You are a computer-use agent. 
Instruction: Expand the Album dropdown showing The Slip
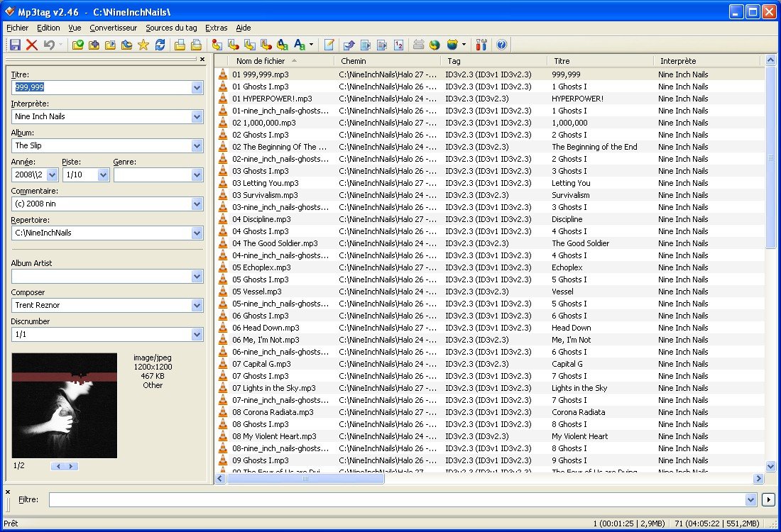click(x=197, y=145)
